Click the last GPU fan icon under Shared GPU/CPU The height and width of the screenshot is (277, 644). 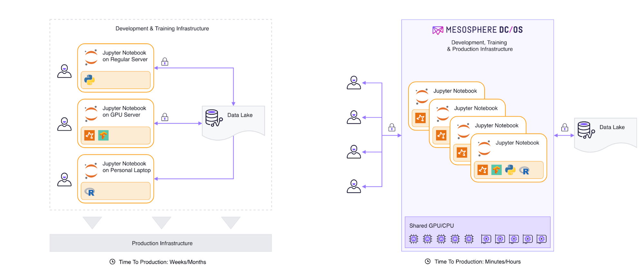point(542,239)
